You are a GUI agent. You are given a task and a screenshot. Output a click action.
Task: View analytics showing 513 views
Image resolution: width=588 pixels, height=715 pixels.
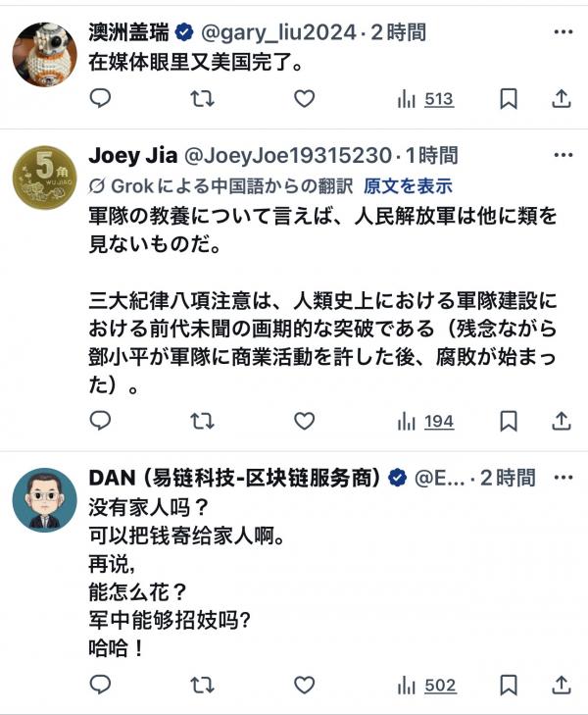coord(425,98)
